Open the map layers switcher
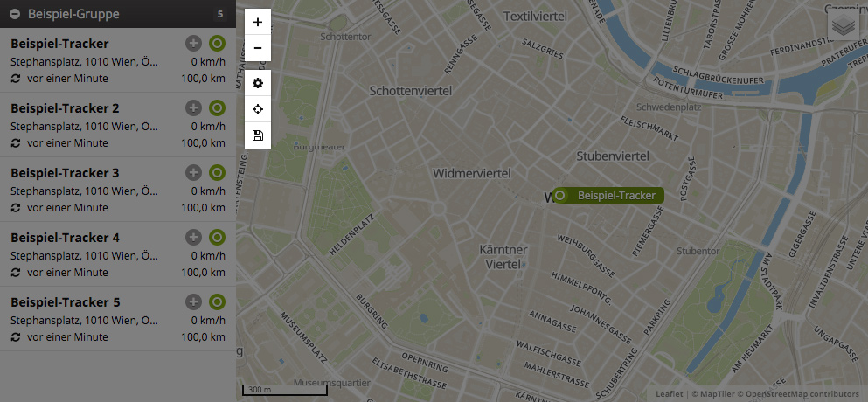The image size is (868, 402). point(844,25)
